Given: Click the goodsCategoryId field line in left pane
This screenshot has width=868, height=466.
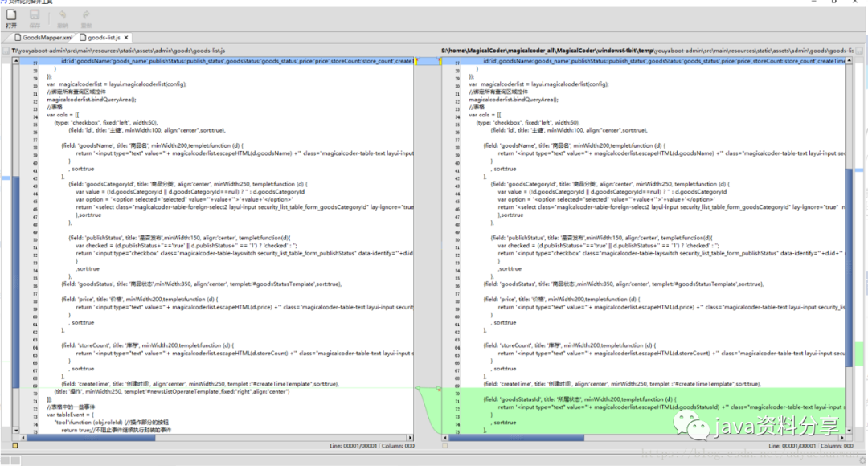Looking at the screenshot, I should coord(187,184).
